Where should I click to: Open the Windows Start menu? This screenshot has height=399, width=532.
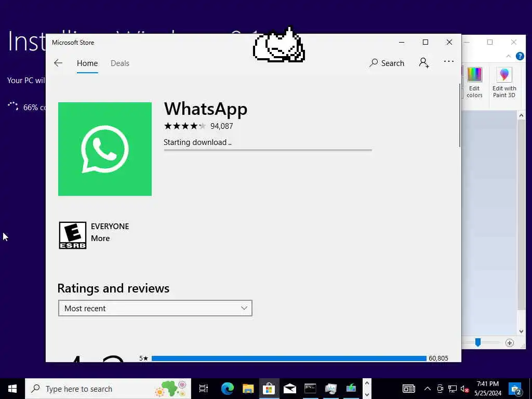pyautogui.click(x=12, y=389)
